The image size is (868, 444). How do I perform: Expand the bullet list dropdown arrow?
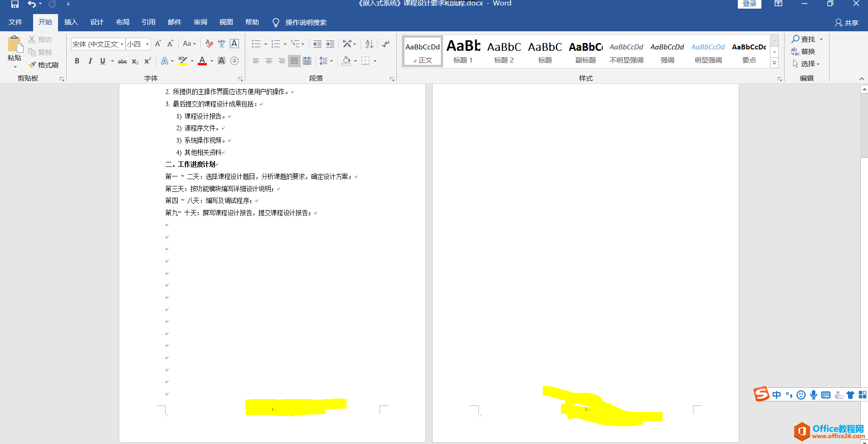[x=266, y=44]
